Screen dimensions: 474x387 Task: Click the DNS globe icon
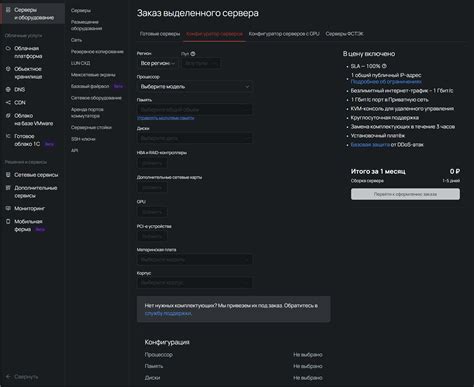[8, 89]
